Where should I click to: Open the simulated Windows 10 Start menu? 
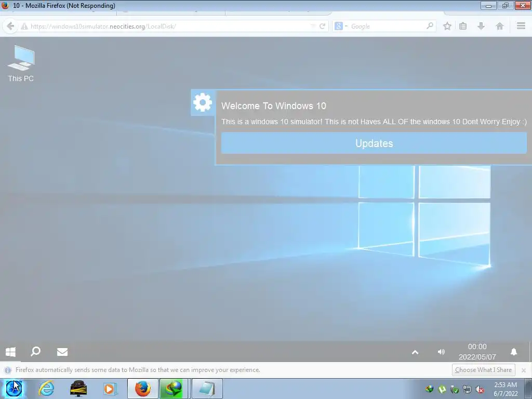pyautogui.click(x=10, y=352)
